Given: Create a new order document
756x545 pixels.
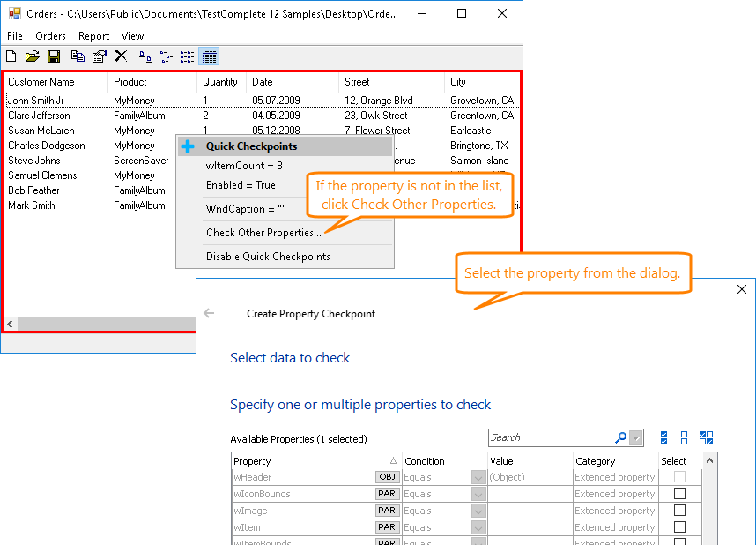Looking at the screenshot, I should point(11,56).
